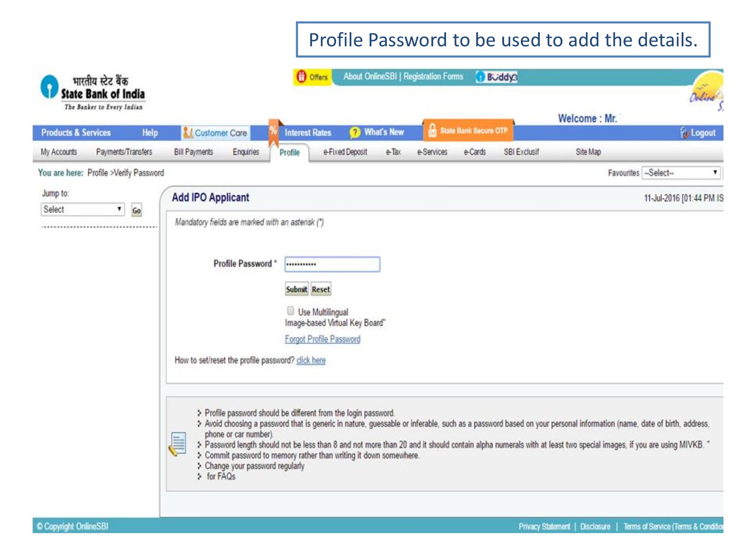Click the 'Mandatory fields are marked' note
Image resolution: width=747 pixels, height=560 pixels.
(249, 222)
